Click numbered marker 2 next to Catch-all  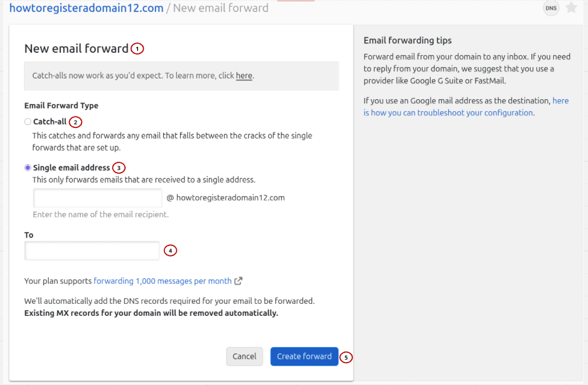coord(75,122)
